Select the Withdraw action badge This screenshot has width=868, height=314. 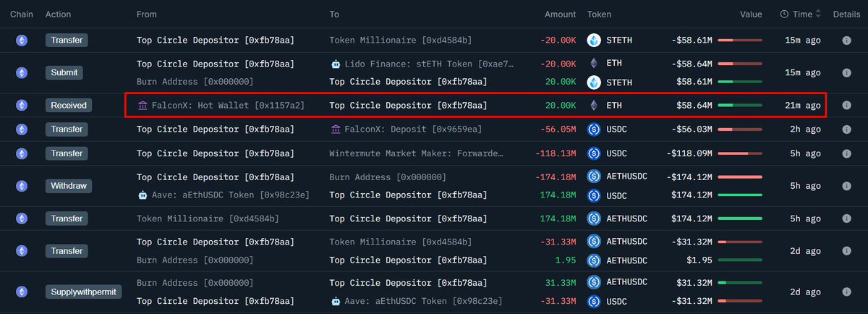tap(67, 186)
